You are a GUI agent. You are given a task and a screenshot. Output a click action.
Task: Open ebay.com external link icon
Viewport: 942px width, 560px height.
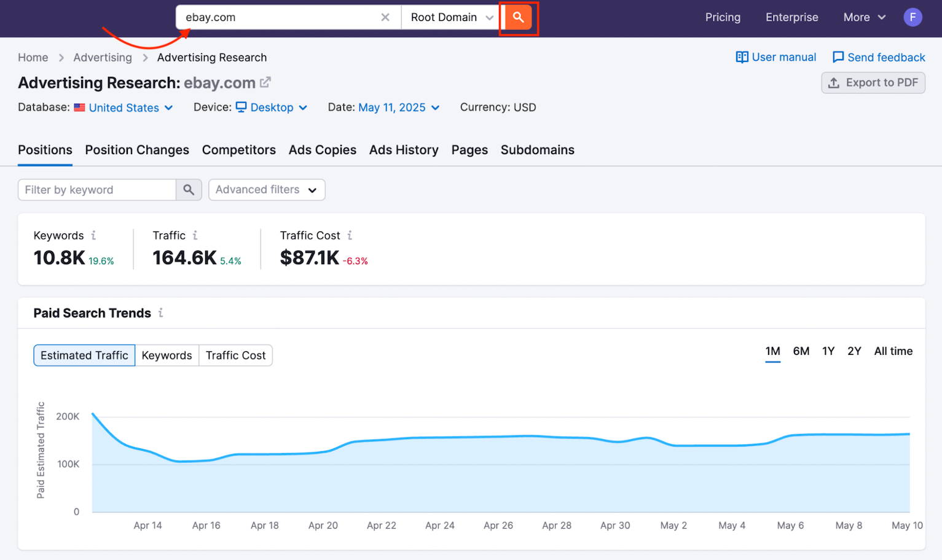click(265, 82)
